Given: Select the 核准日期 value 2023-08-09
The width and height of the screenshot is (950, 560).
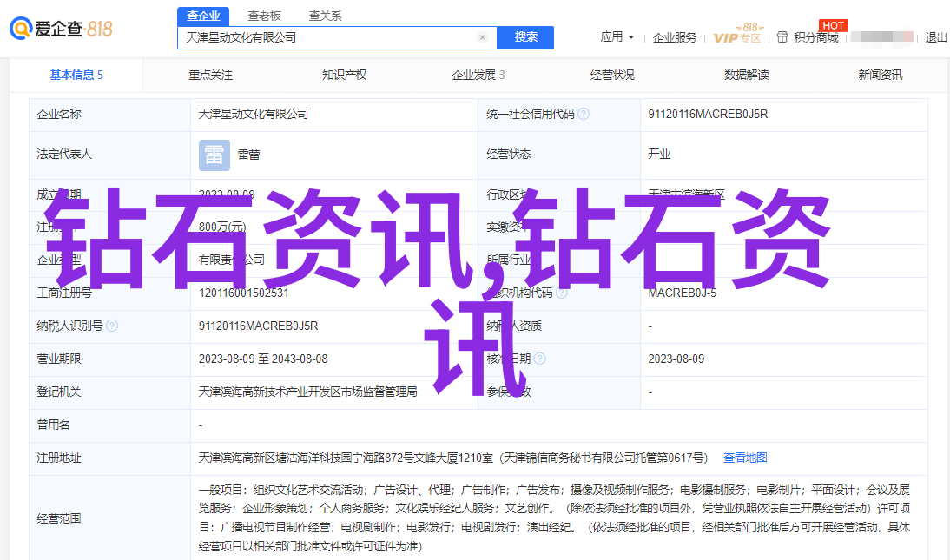Looking at the screenshot, I should [x=676, y=359].
